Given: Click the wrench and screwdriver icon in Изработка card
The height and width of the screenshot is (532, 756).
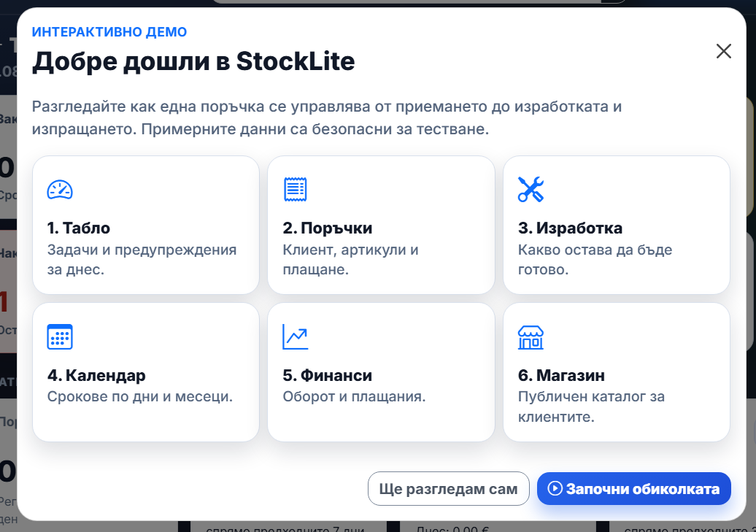Looking at the screenshot, I should click(531, 189).
